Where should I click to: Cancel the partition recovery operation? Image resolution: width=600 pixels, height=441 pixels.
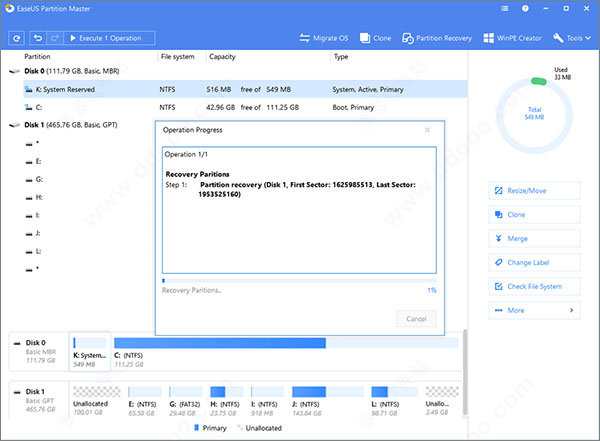click(x=415, y=318)
